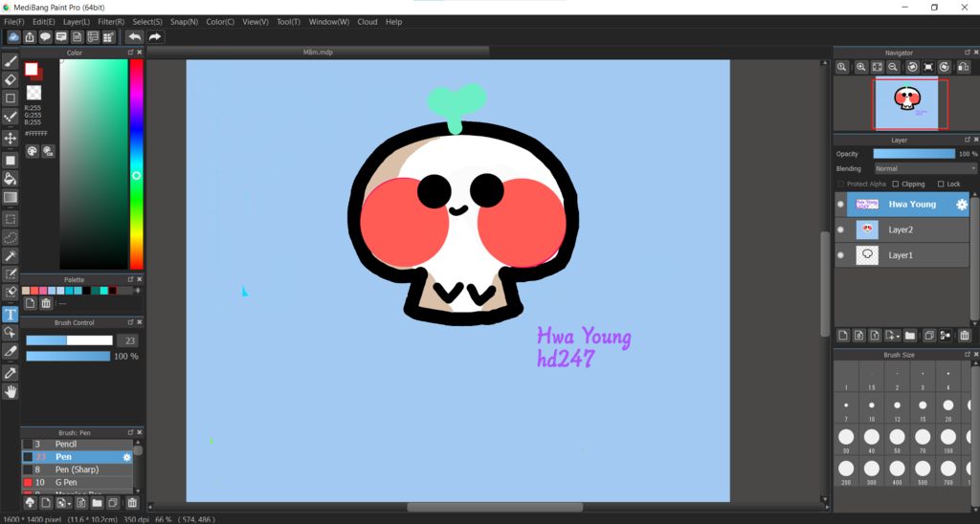Screen dimensions: 980x524
Task: Select the Magic Wand tool
Action: tap(10, 256)
